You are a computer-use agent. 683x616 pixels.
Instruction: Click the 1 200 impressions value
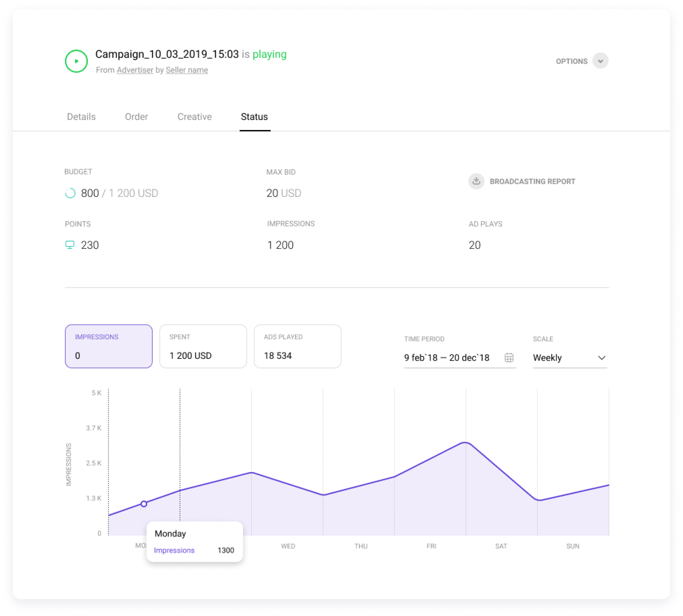[x=280, y=245]
